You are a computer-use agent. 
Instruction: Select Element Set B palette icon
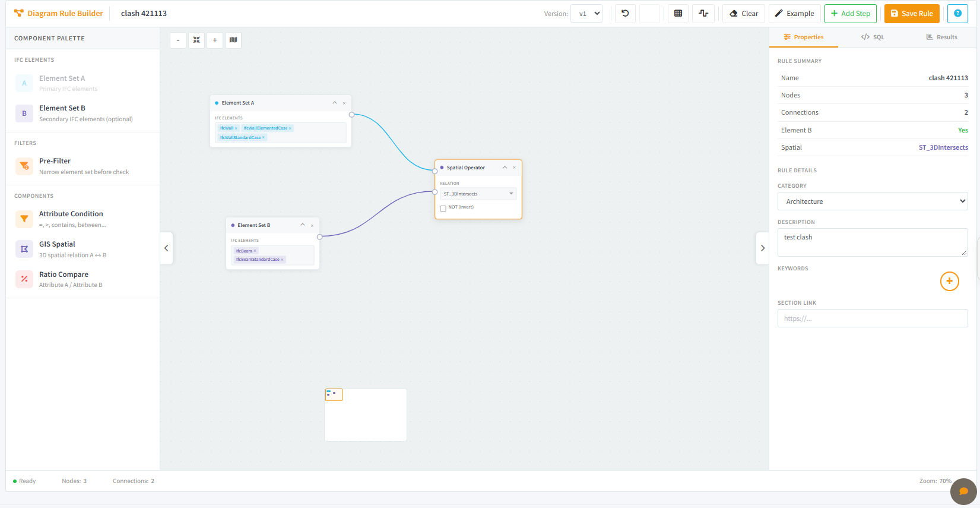(x=24, y=113)
